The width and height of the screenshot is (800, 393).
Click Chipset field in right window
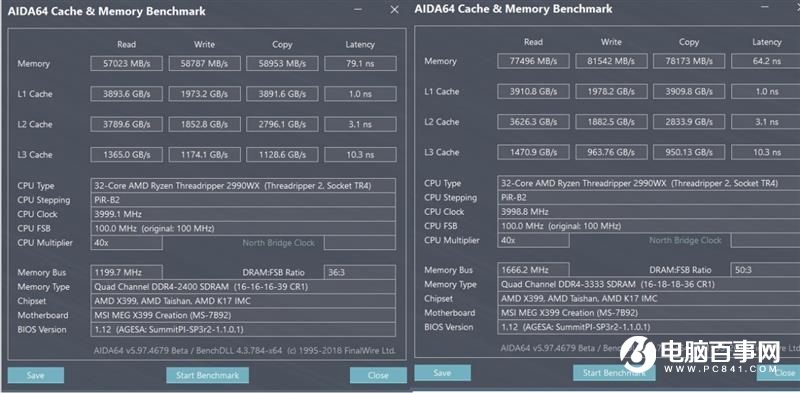tap(648, 298)
